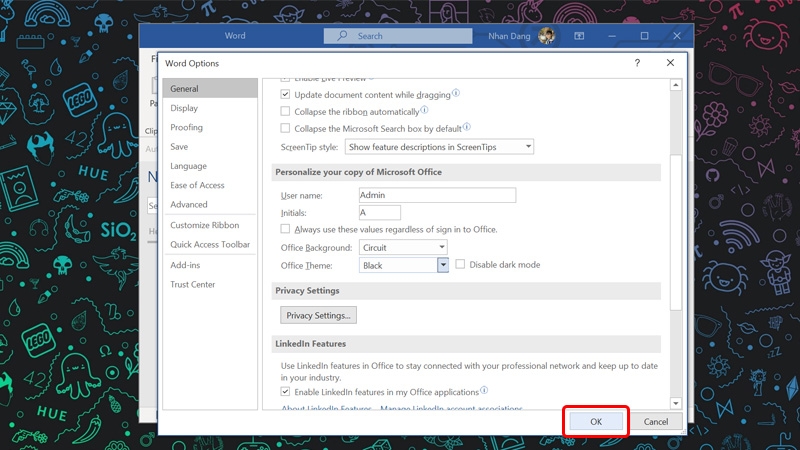Open the Office Background dropdown showing Circuit

(x=403, y=247)
